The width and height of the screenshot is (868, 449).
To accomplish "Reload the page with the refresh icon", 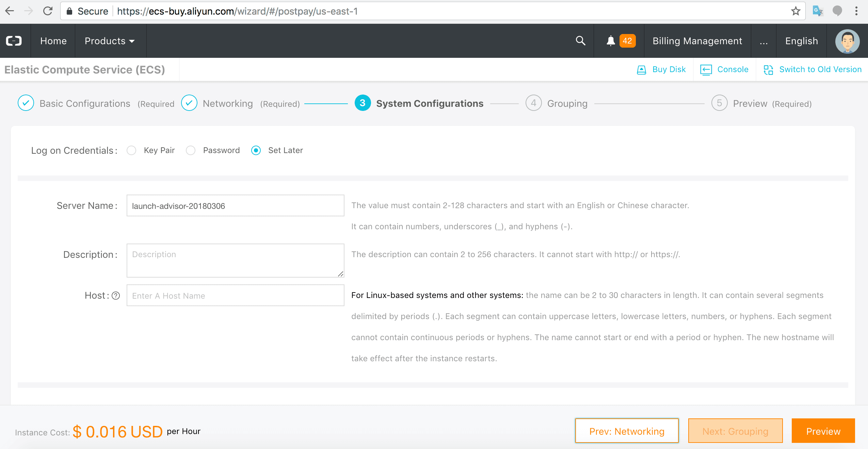I will [x=48, y=11].
